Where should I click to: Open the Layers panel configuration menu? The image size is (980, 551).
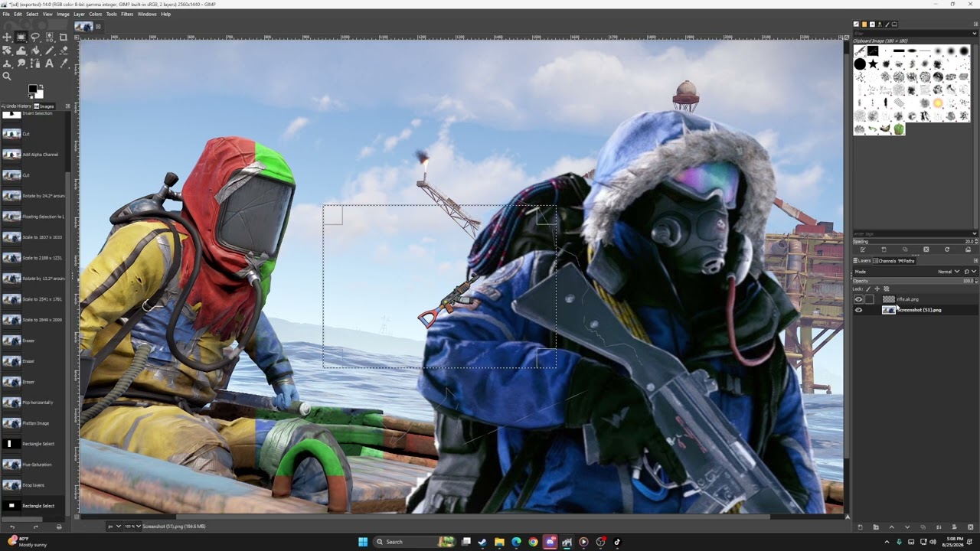click(975, 260)
